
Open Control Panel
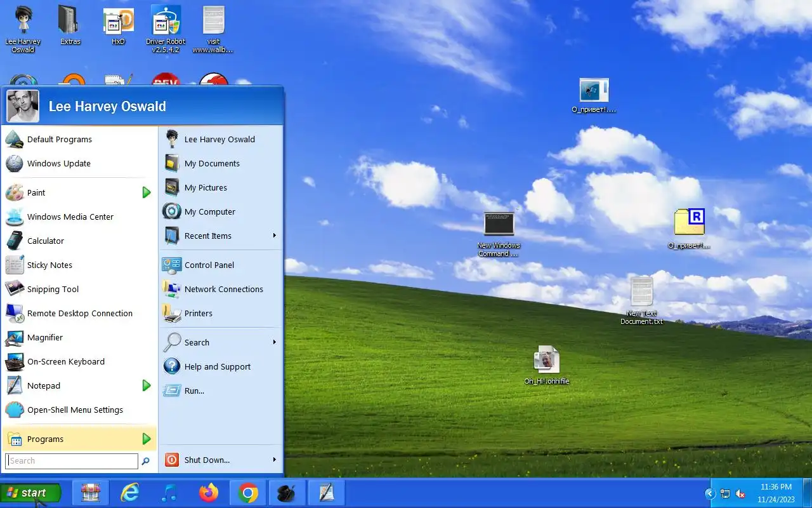[220, 265]
